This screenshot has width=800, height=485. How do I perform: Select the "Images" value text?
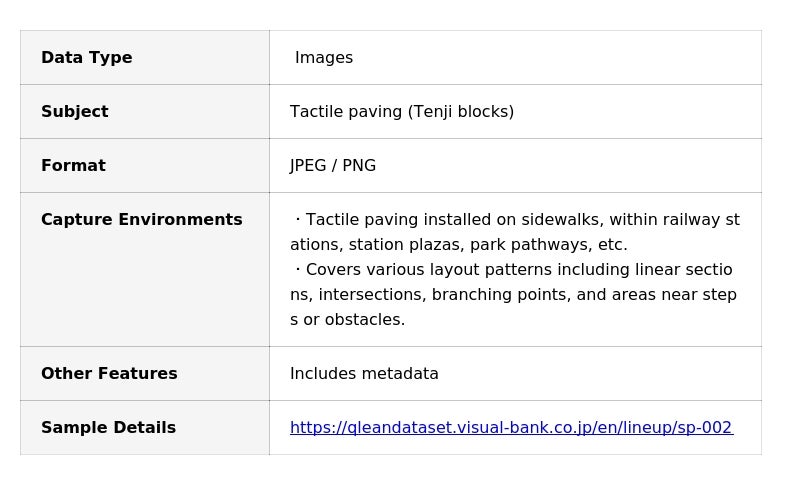point(324,58)
